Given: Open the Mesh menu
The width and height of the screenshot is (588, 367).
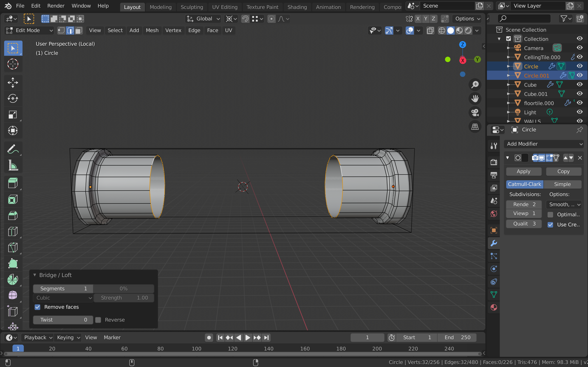Looking at the screenshot, I should [152, 30].
